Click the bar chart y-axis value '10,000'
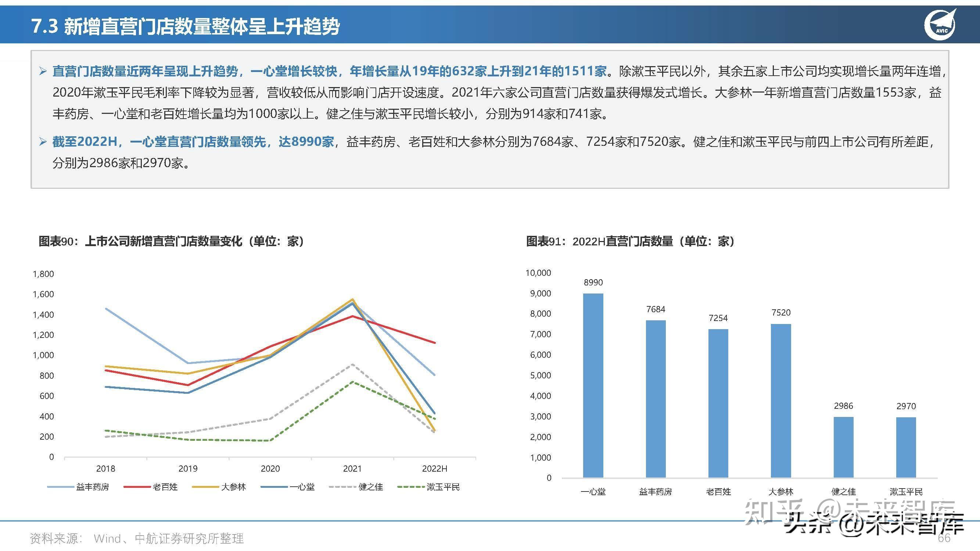Image resolution: width=980 pixels, height=551 pixels. click(x=538, y=273)
